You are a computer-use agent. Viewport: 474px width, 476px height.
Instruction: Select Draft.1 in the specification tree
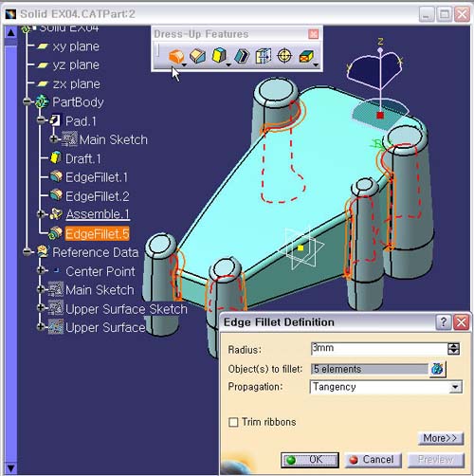(x=82, y=158)
